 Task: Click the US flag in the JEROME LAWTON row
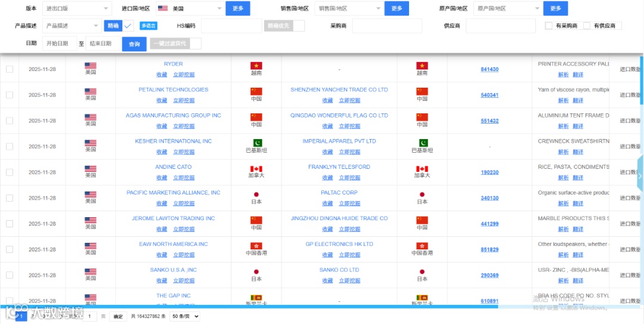(91, 220)
